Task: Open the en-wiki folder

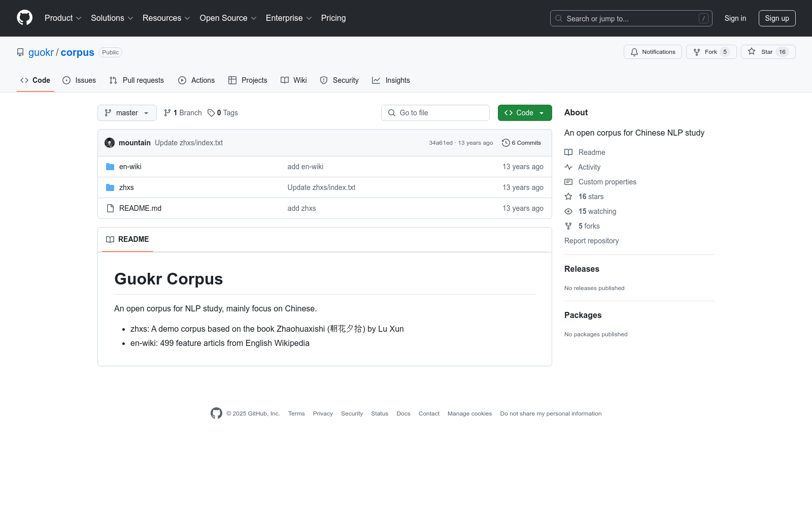Action: tap(130, 167)
